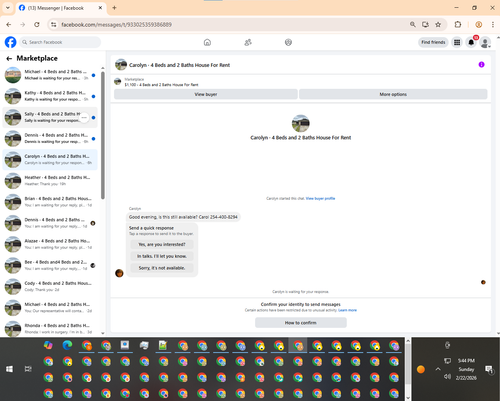The height and width of the screenshot is (401, 500).
Task: Open Sally conversation's three-dot options menu
Action: (84, 117)
